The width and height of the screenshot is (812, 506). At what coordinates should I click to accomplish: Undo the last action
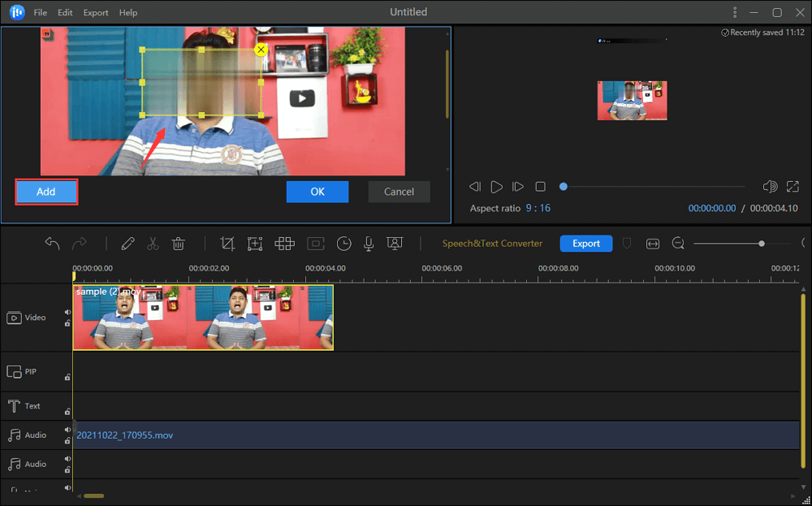(52, 244)
